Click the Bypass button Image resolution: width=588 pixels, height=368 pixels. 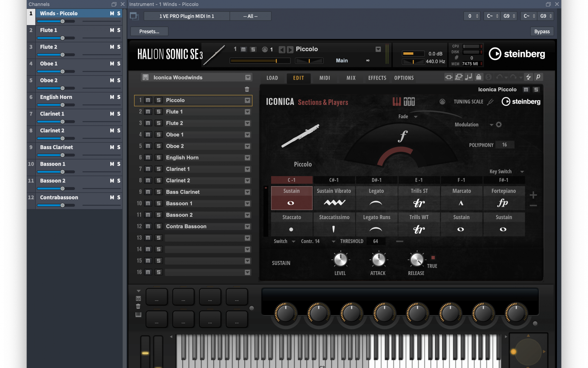(542, 31)
